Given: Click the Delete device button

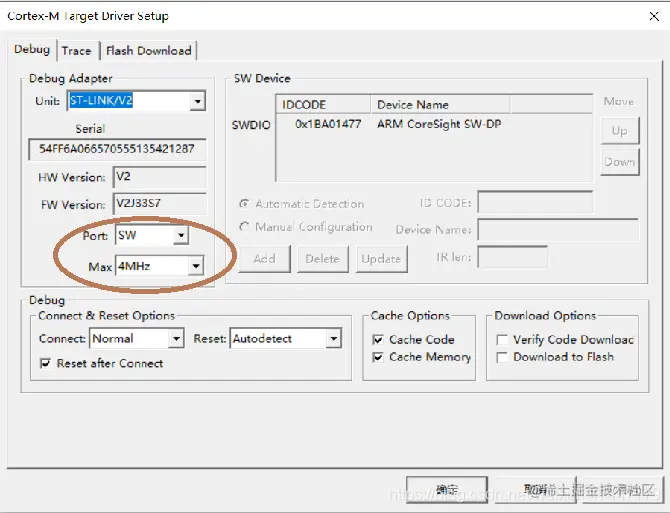Looking at the screenshot, I should coord(323,259).
